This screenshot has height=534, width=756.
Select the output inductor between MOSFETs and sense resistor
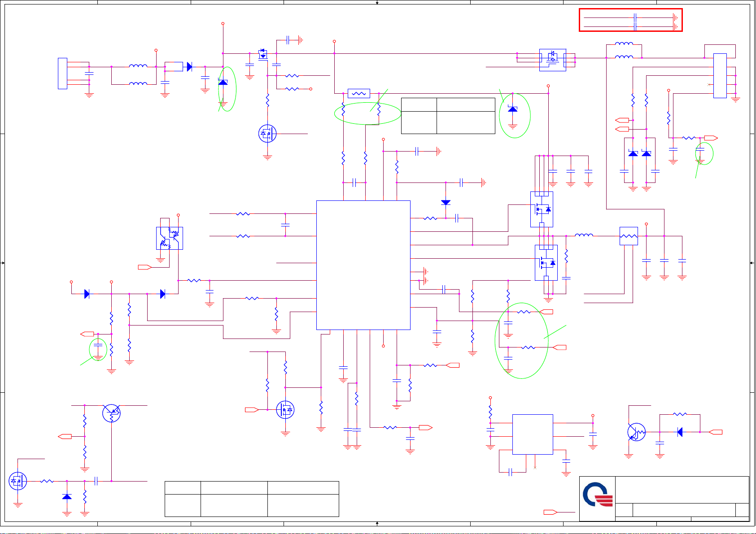pos(584,235)
